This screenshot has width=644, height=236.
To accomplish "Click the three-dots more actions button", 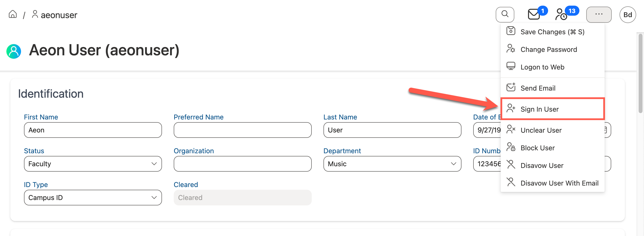I will point(598,14).
